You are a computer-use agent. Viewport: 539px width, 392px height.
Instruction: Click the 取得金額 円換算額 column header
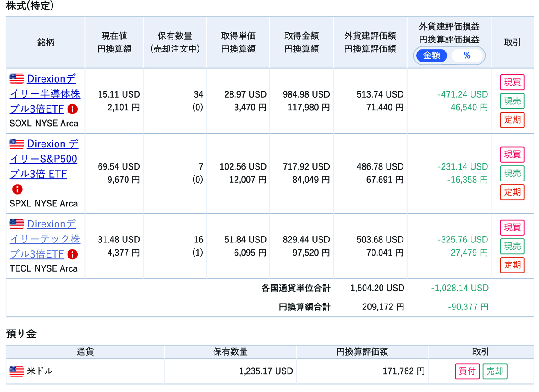(x=302, y=42)
